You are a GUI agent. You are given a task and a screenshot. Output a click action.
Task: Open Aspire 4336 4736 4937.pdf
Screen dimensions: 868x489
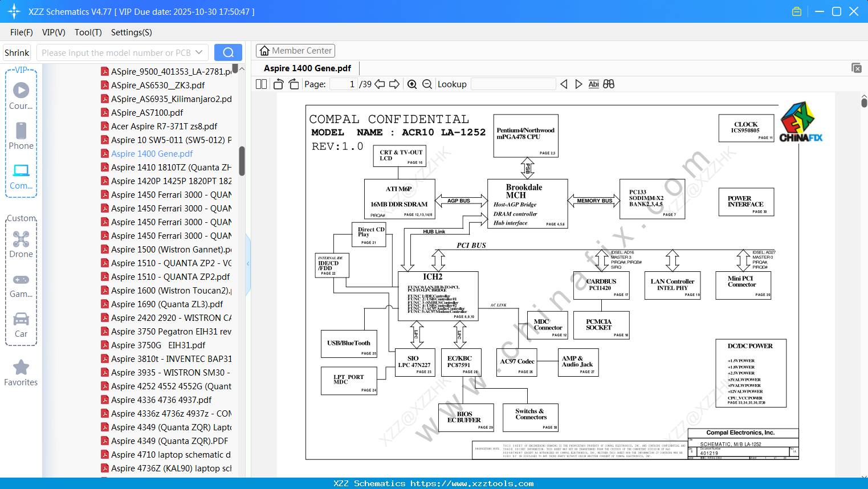point(156,400)
